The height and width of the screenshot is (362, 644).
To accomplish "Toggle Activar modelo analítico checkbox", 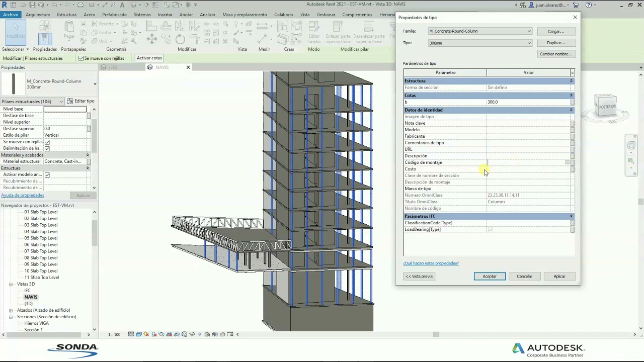I will point(47,175).
